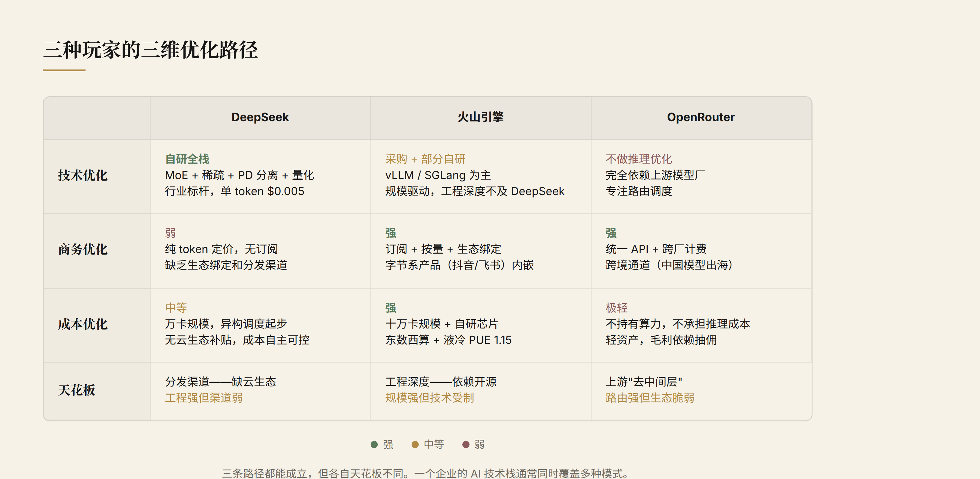Viewport: 980px width, 479px height.
Task: Click the 天花板 row label
Action: (x=76, y=390)
